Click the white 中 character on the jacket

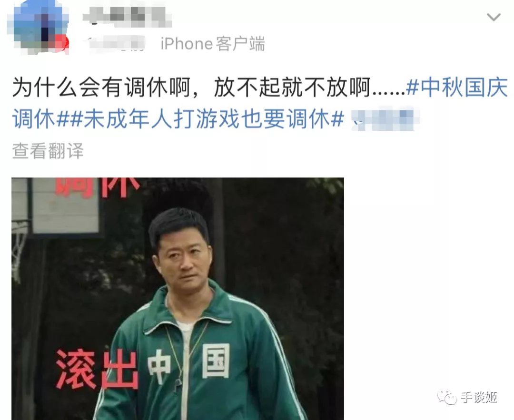(x=159, y=366)
